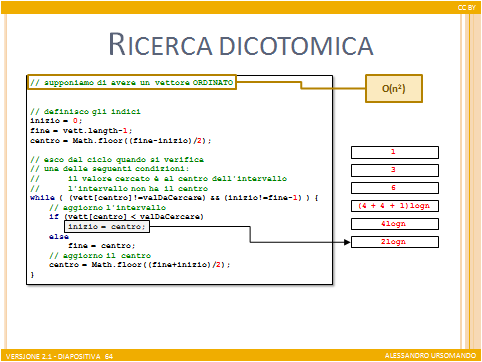Click the while loop condition line
The image size is (482, 362).
(174, 198)
